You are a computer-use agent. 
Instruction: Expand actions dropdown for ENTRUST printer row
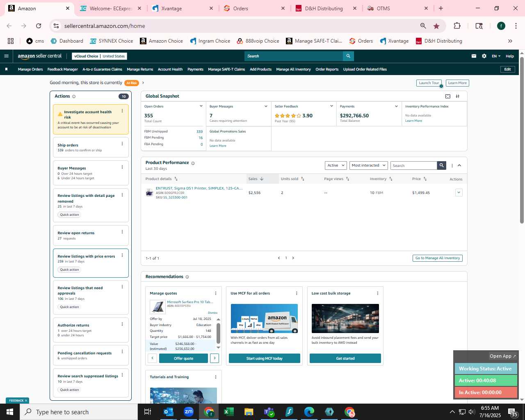(459, 193)
